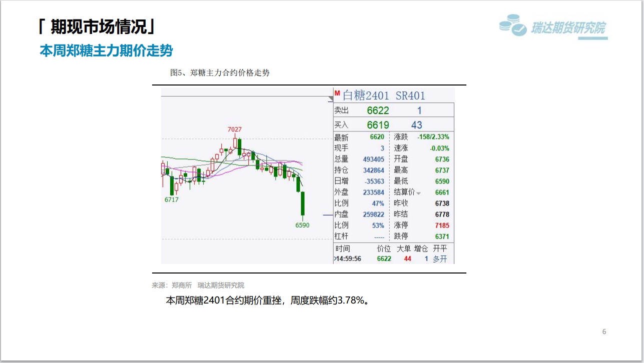644x363 pixels.
Task: Click the 多开 entry in trade row
Action: pyautogui.click(x=440, y=259)
